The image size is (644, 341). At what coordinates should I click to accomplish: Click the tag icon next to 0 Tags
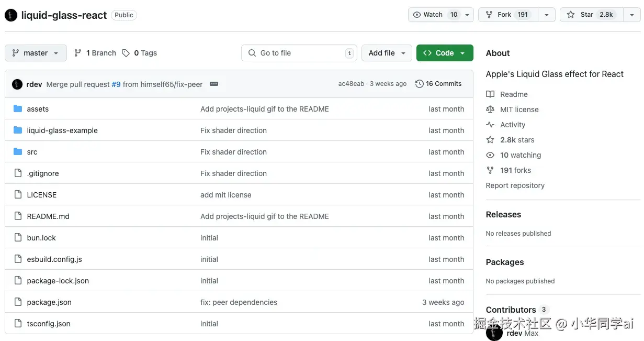point(126,53)
